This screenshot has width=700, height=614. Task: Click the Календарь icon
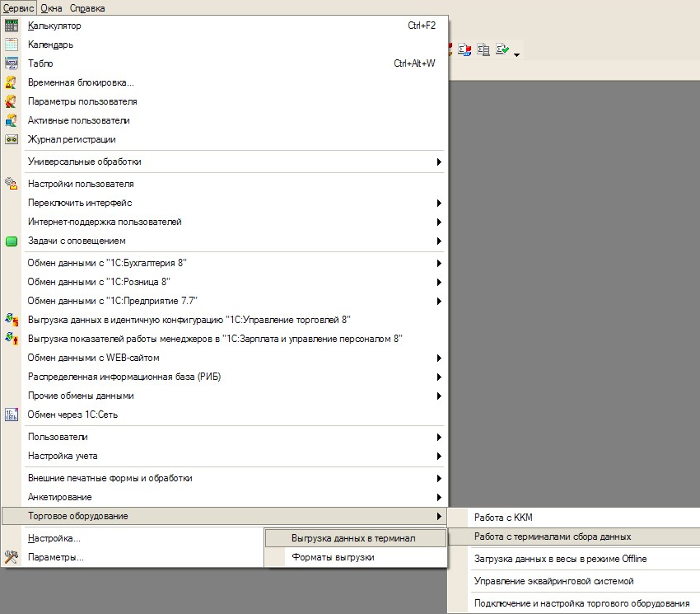12,45
